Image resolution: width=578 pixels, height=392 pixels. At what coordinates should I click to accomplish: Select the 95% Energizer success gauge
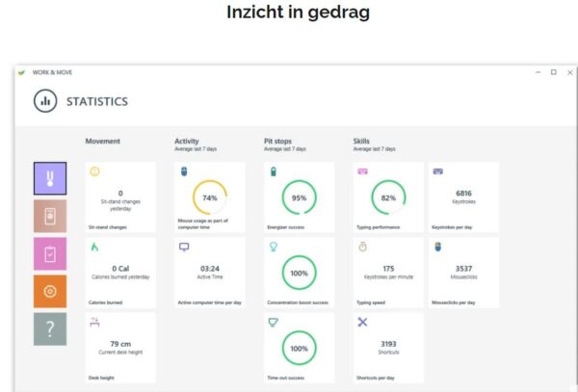[299, 197]
